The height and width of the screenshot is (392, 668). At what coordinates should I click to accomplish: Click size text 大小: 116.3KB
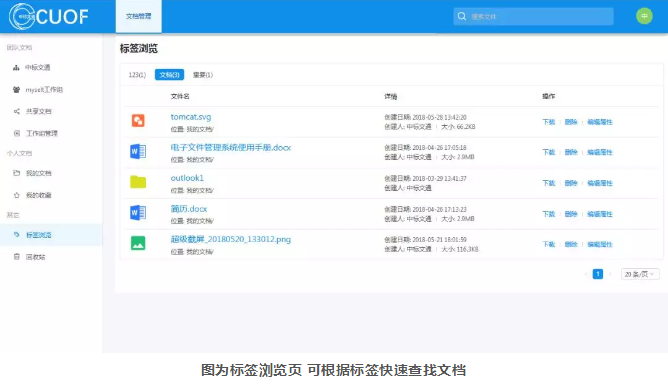(x=460, y=249)
